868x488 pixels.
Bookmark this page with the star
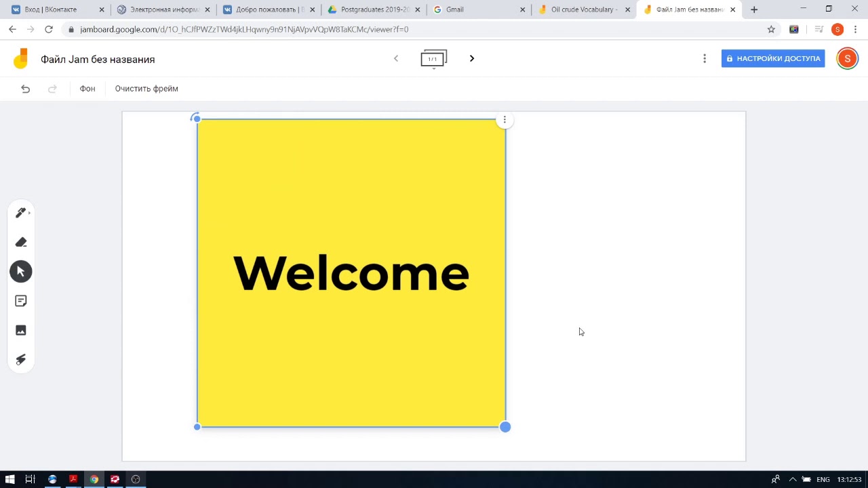point(771,29)
